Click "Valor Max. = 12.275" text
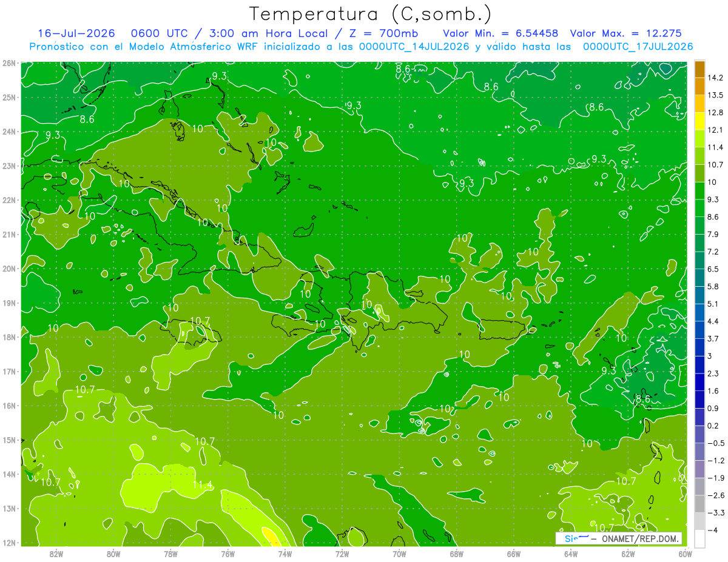Viewport: 728px width, 562px height. pyautogui.click(x=626, y=33)
